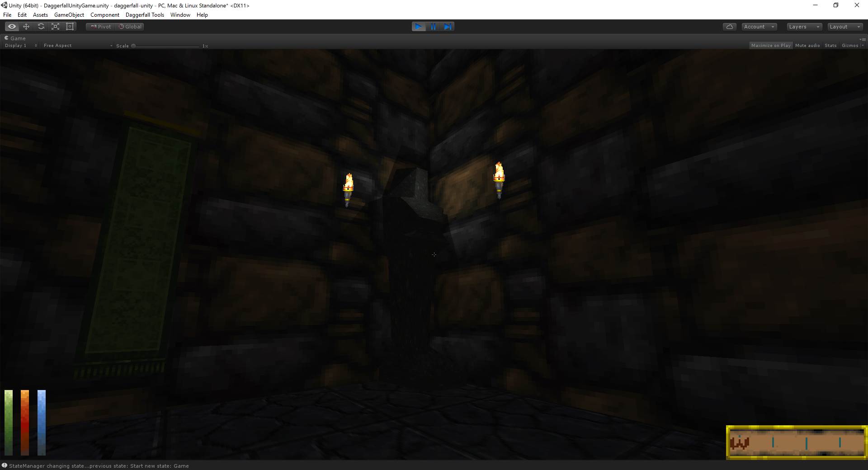Select the Hand (view) tool

click(12, 27)
